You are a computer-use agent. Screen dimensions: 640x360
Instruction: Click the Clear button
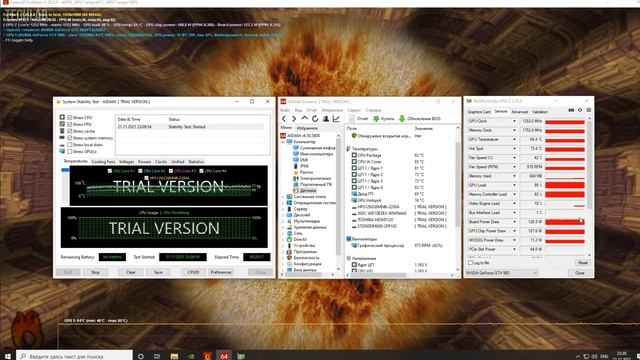tap(131, 272)
